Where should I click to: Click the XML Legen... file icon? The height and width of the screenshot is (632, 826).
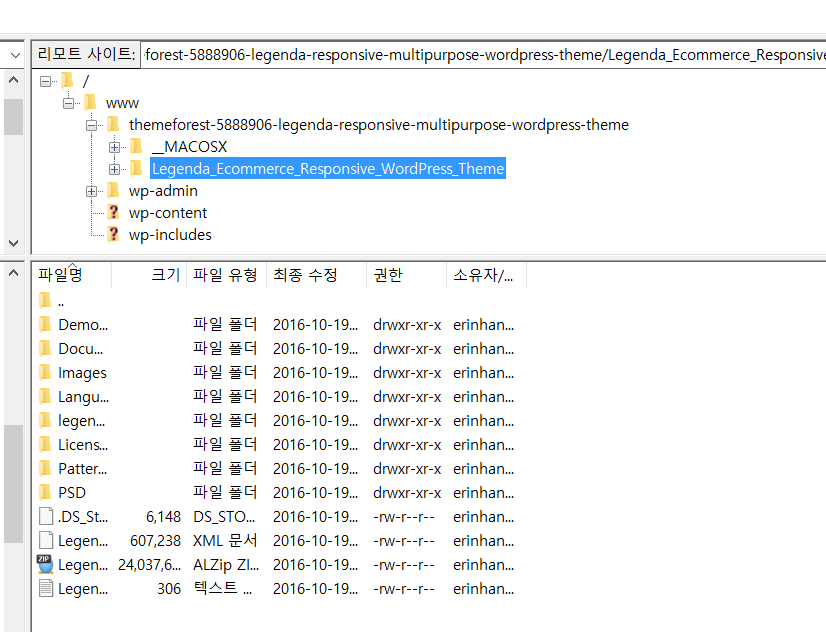click(46, 540)
